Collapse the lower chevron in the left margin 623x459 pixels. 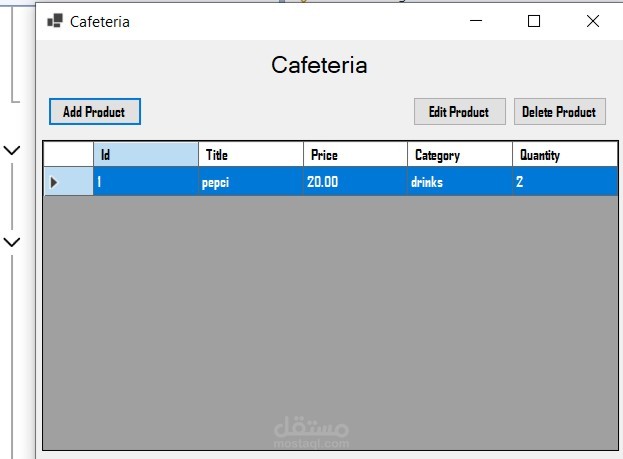(x=12, y=242)
